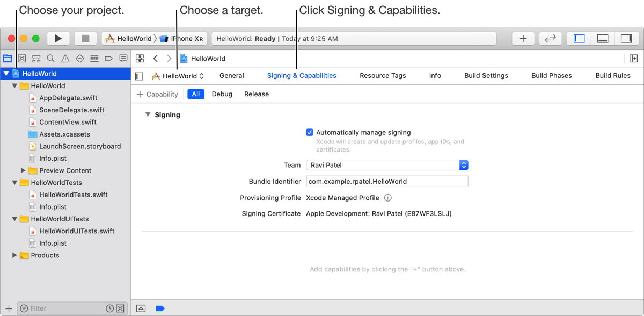Viewport: 644px width, 316px height.
Task: Show only recently modified files filter
Action: click(x=109, y=308)
